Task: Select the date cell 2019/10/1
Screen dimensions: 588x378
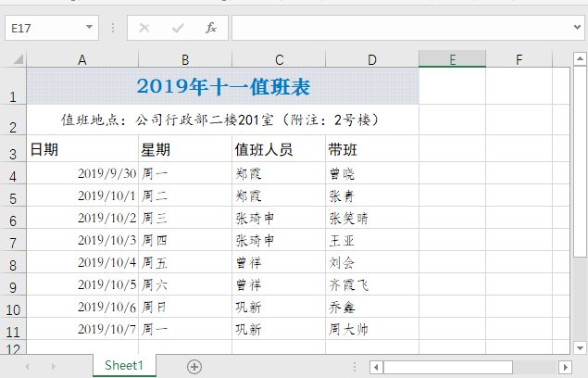Action: [82, 195]
